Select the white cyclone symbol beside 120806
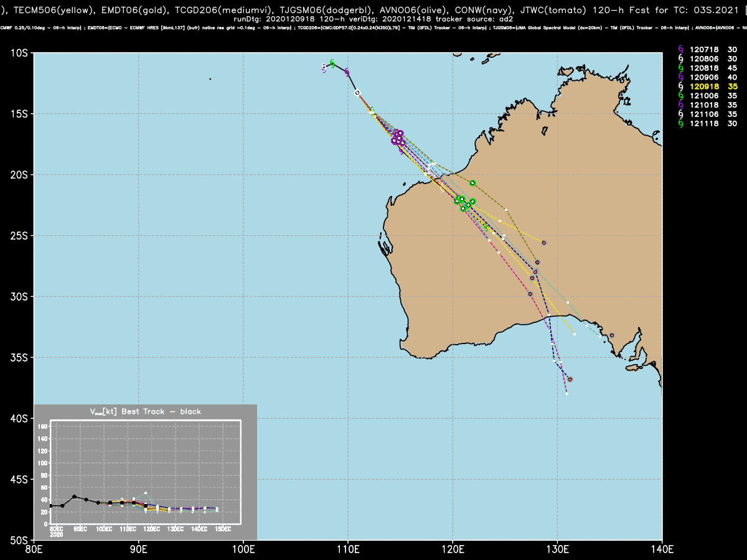Image resolution: width=747 pixels, height=560 pixels. [680, 59]
